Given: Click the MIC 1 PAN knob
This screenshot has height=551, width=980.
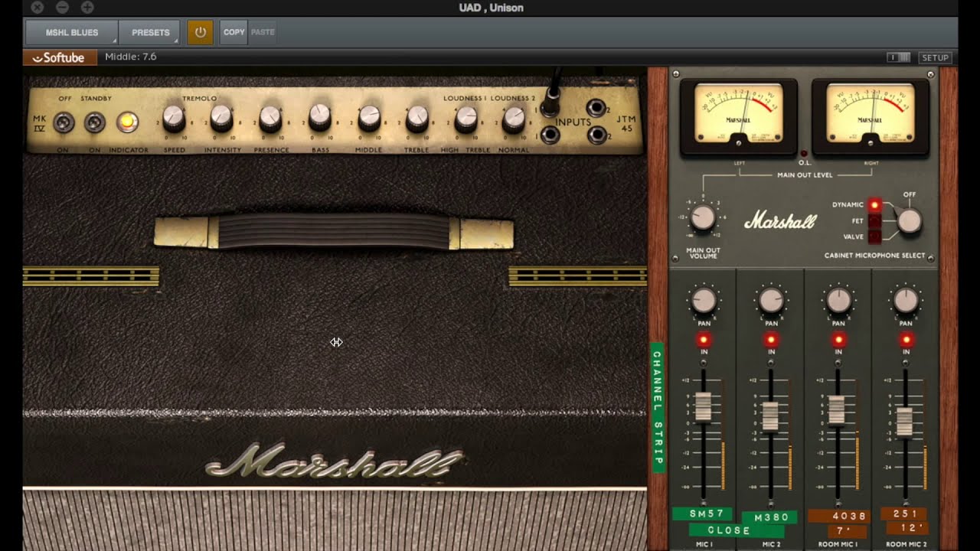Looking at the screenshot, I should [704, 301].
